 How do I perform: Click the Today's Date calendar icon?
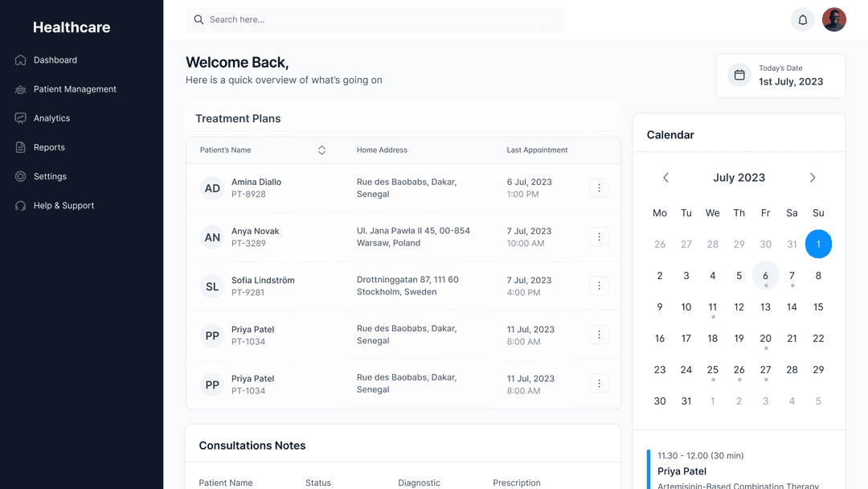pos(739,75)
